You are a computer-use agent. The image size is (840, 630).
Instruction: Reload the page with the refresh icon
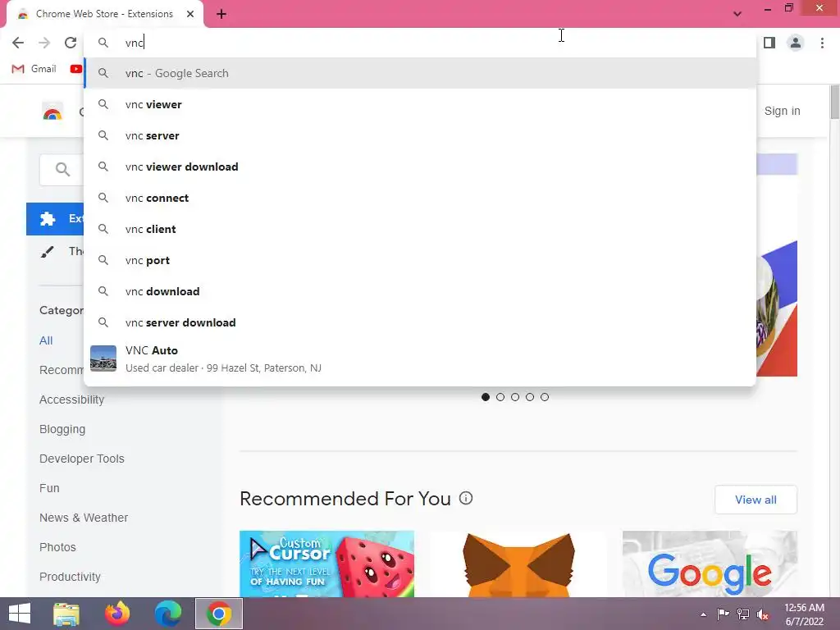point(71,43)
